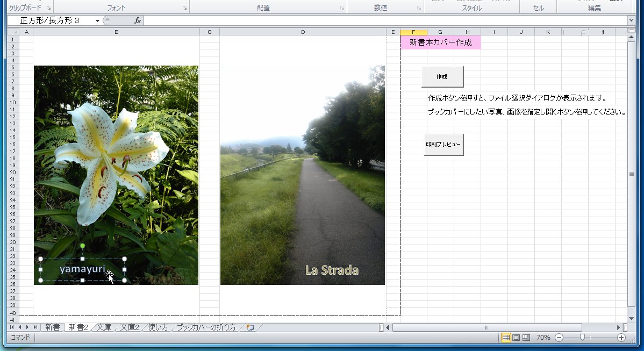Click the horizontal scrollbar thumb
This screenshot has width=644, height=351.
(487, 327)
